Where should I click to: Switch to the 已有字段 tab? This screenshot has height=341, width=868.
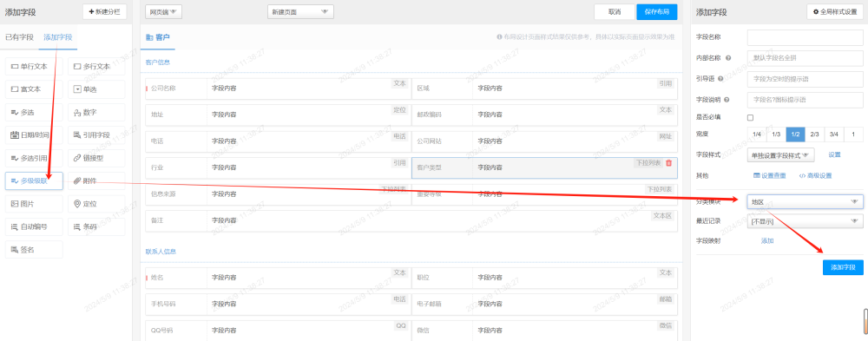[19, 37]
